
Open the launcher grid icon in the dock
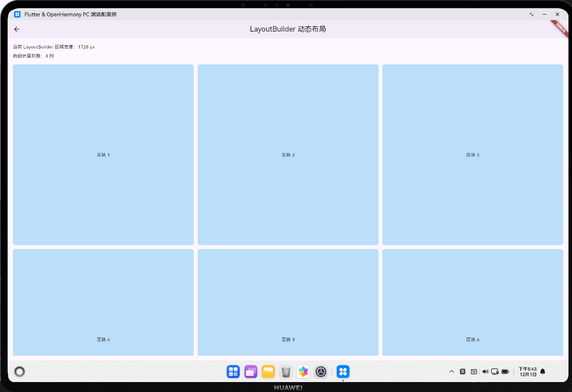233,371
